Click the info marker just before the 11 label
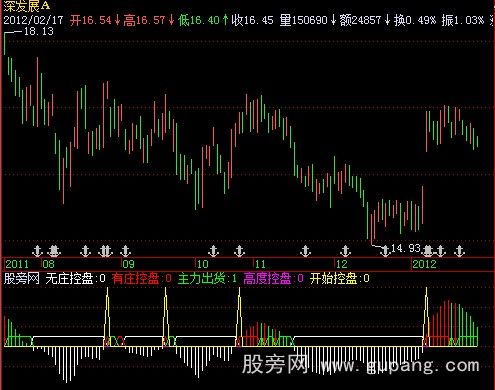Image resolution: width=495 pixels, height=390 pixels. coord(239,251)
